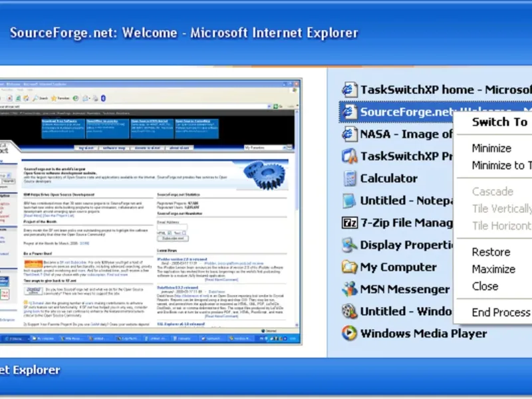This screenshot has width=532, height=399.
Task: Click the Calculator icon in task list
Action: pos(349,178)
